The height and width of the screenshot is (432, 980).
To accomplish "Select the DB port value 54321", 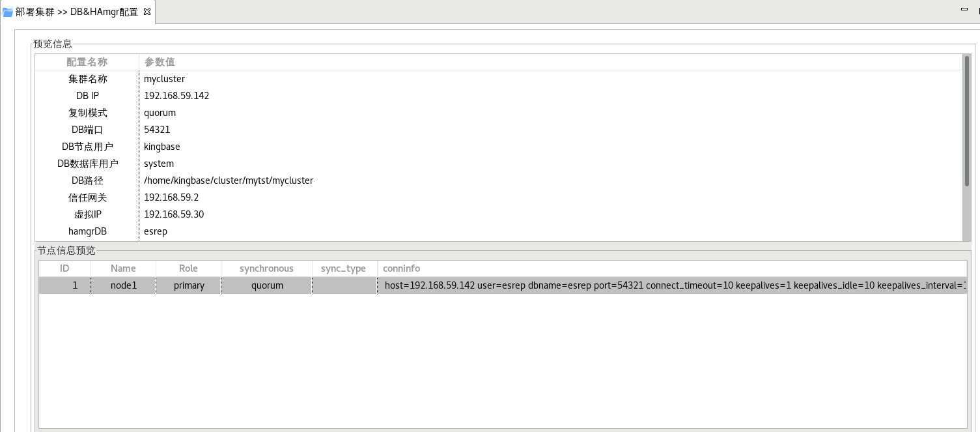I will (157, 130).
